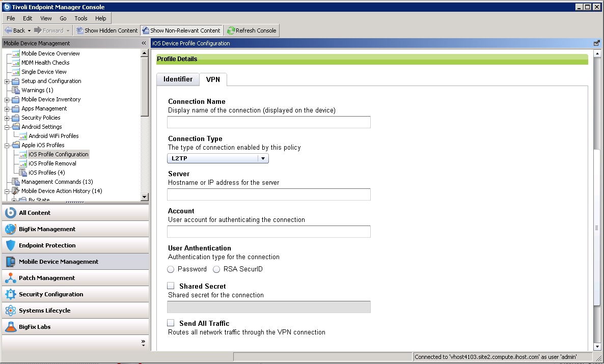Screen dimensions: 604x364
Task: Click the Endpoint Protection shield icon
Action: pyautogui.click(x=10, y=245)
